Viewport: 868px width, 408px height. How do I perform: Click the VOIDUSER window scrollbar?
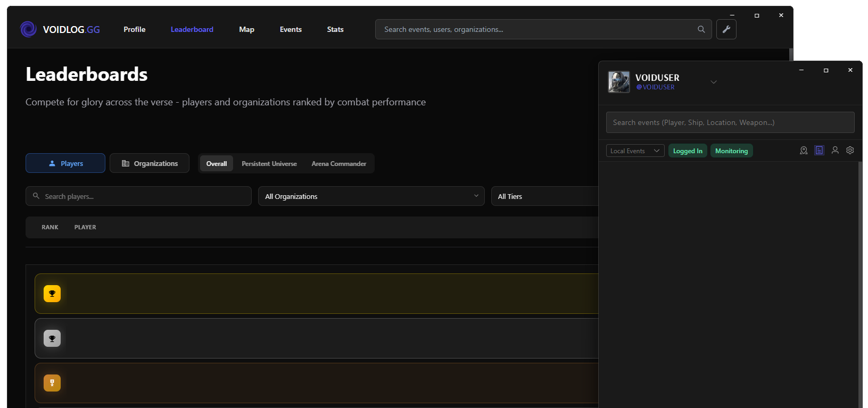click(860, 285)
